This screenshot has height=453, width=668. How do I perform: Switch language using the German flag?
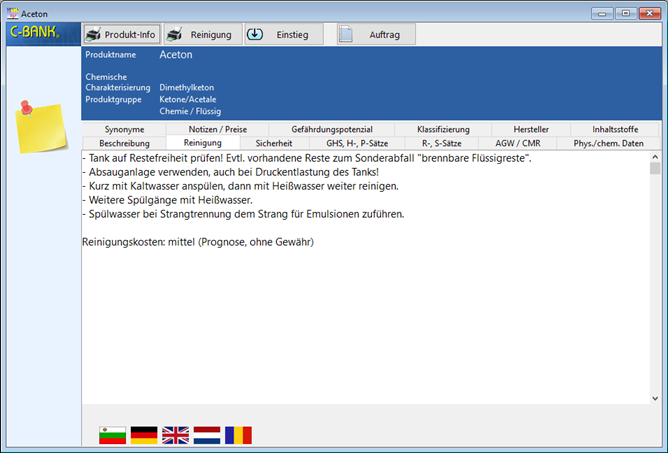click(144, 435)
